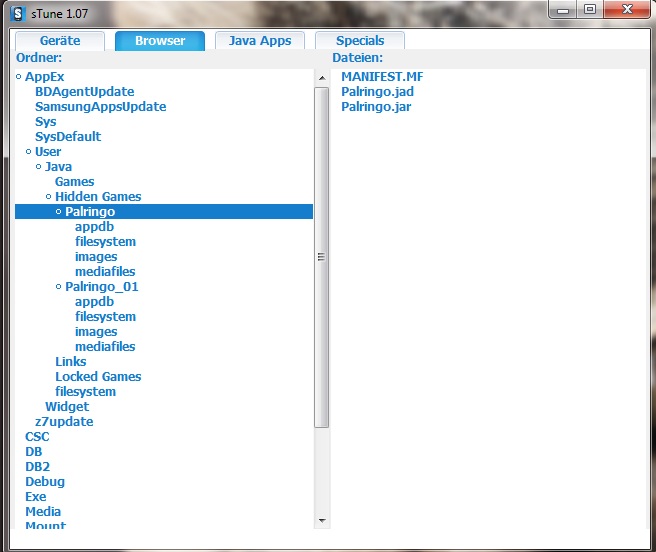This screenshot has height=552, width=656.
Task: Collapse the selected Palringo node marker
Action: point(59,212)
